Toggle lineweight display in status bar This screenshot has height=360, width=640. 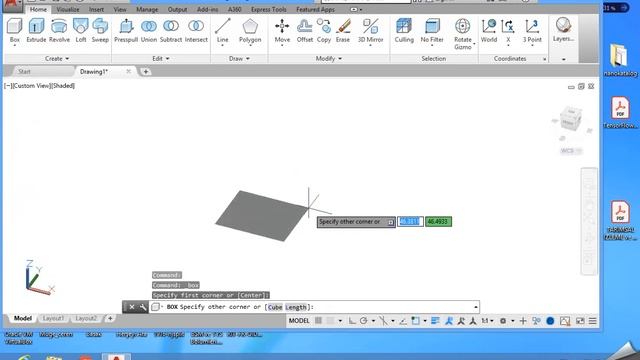point(435,321)
